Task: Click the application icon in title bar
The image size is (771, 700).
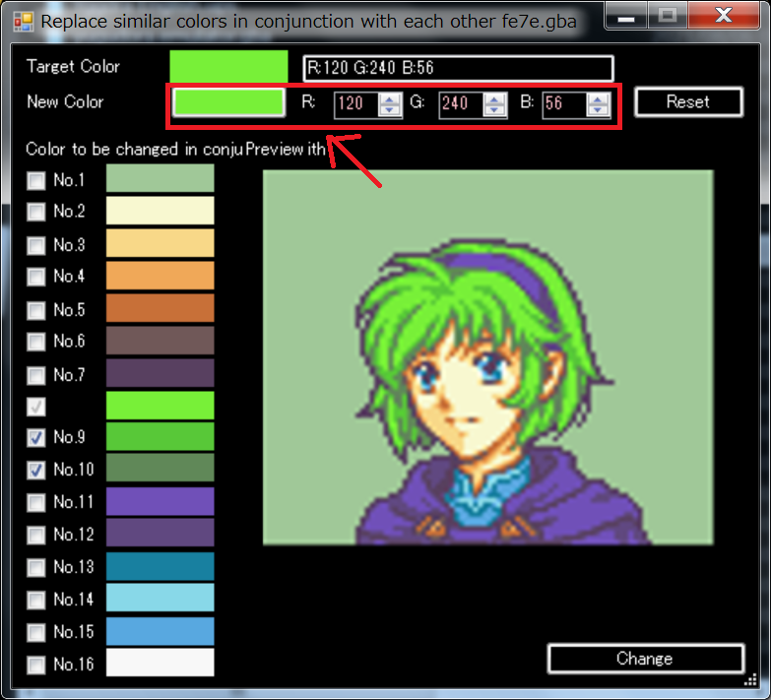Action: click(23, 22)
